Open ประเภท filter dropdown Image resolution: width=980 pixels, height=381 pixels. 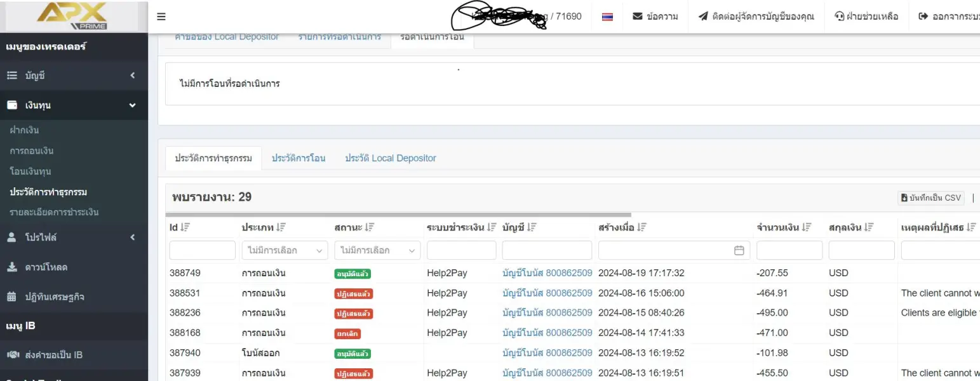click(285, 250)
